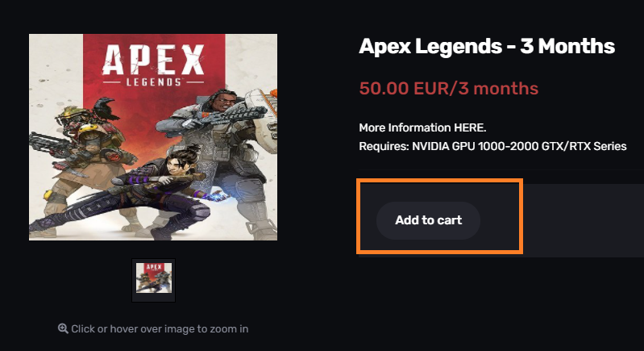This screenshot has height=351, width=644.
Task: Add Apex Legends to cart
Action: pyautogui.click(x=428, y=220)
